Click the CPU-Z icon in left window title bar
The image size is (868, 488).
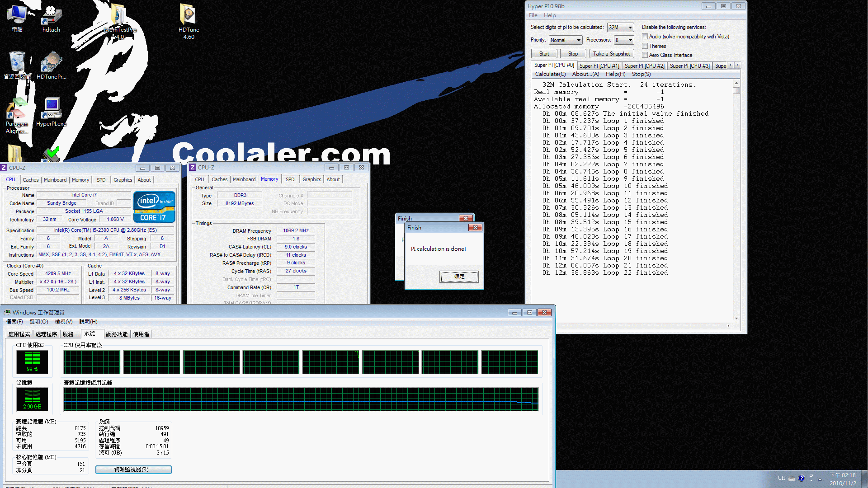tap(4, 168)
